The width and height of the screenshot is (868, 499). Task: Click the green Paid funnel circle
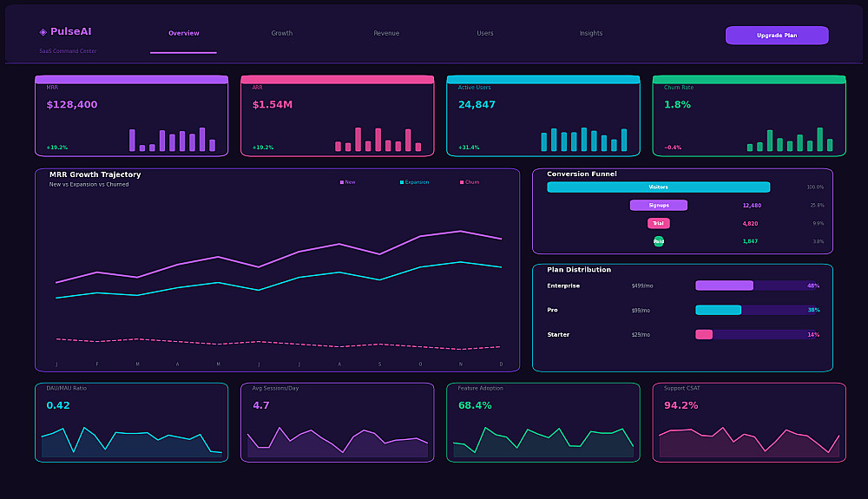click(x=659, y=241)
